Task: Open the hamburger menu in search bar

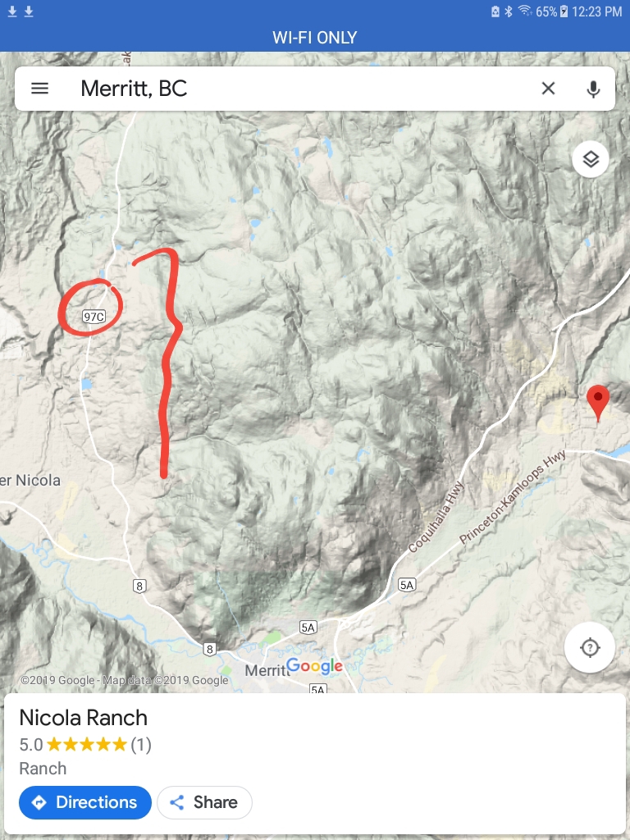Action: [39, 89]
